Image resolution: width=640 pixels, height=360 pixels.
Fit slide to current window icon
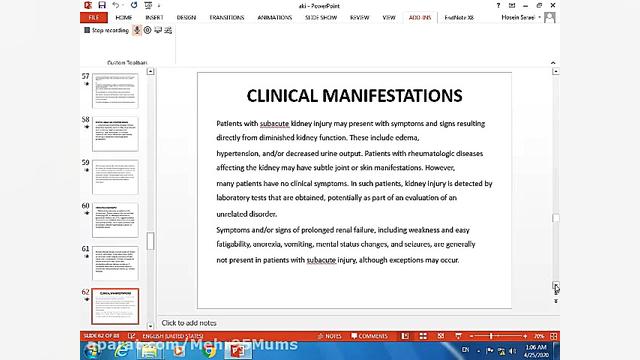[553, 336]
